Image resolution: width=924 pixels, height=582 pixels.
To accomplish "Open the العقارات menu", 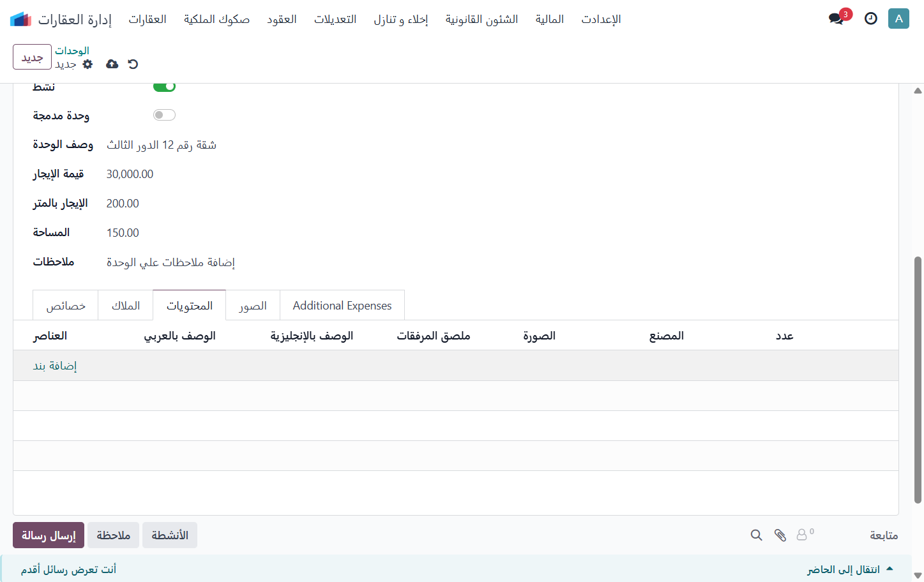I will point(148,19).
